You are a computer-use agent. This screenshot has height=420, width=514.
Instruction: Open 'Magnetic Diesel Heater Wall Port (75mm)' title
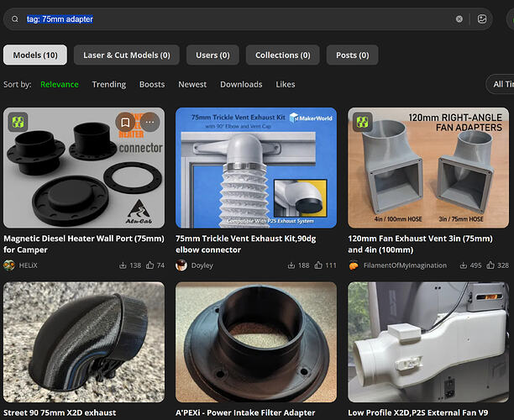pyautogui.click(x=84, y=244)
